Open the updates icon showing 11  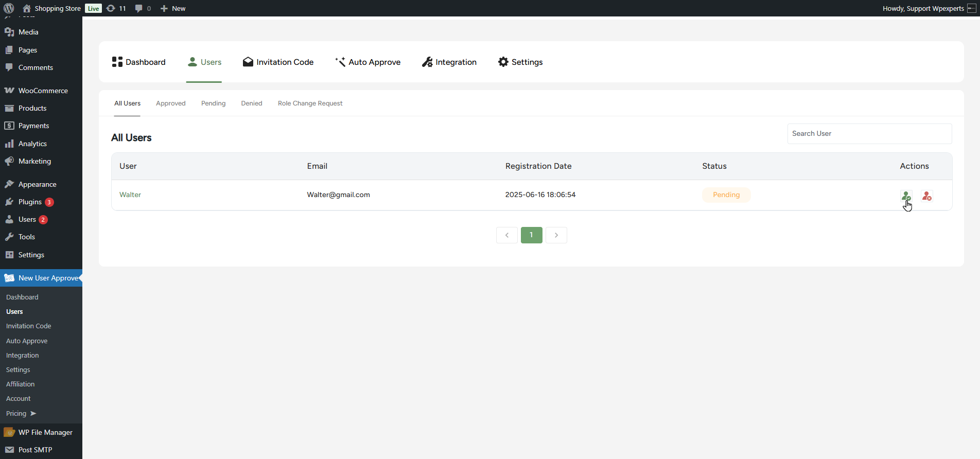[116, 8]
